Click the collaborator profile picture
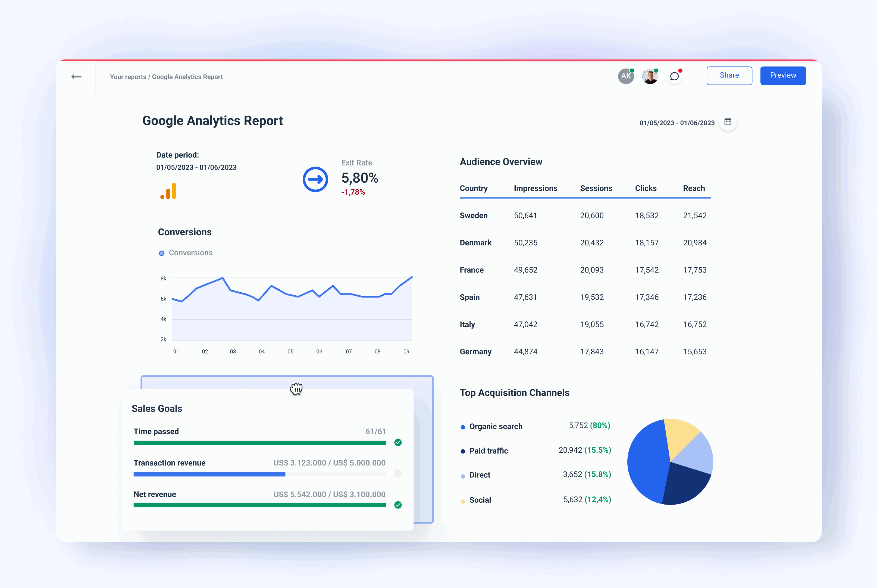877x588 pixels. 650,76
